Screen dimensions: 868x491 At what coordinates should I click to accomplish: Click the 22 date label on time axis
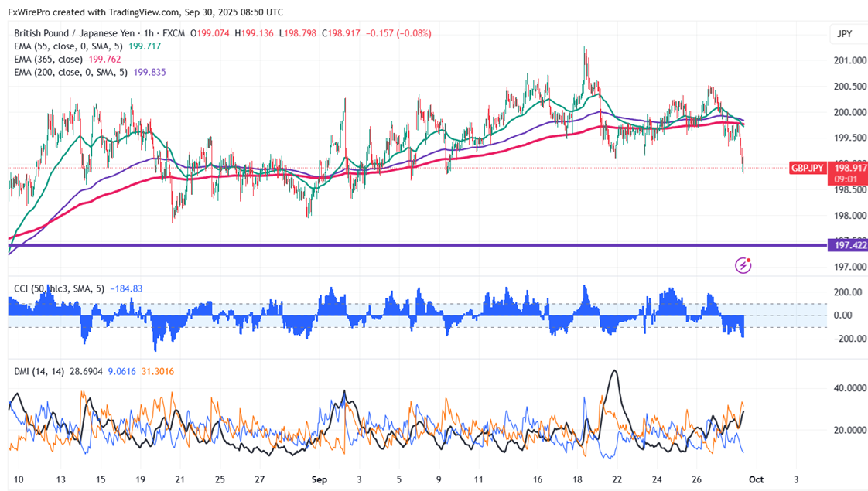point(617,480)
